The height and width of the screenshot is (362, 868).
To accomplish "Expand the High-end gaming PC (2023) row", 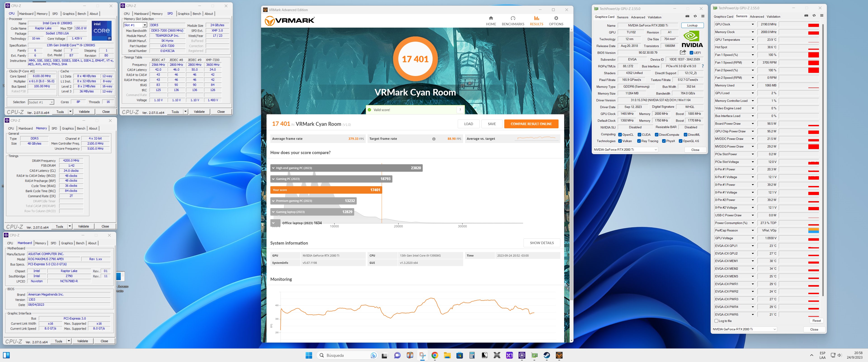I will (x=346, y=168).
